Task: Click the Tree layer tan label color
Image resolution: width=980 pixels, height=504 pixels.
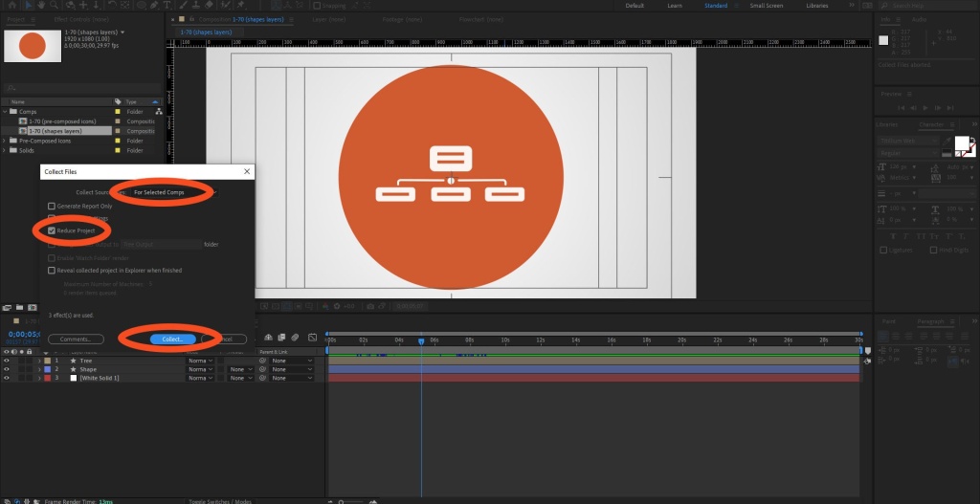Action: coord(48,361)
